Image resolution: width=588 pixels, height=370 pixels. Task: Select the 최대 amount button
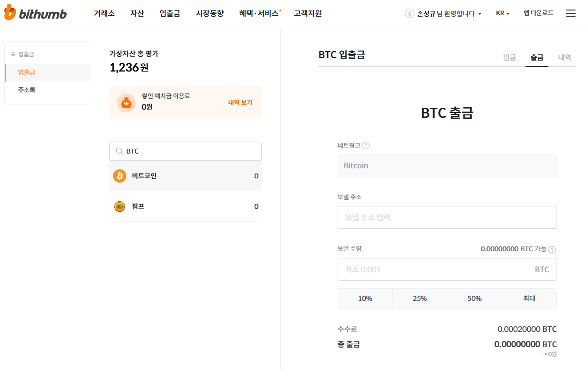(529, 298)
